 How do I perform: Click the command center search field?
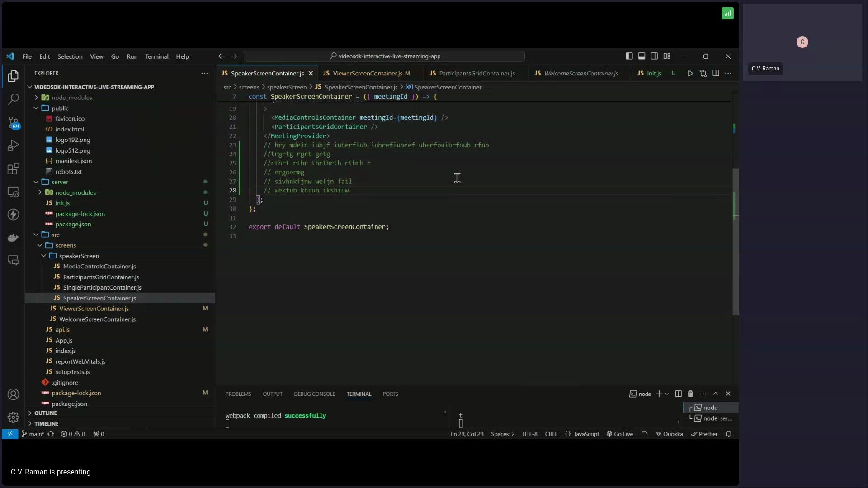click(x=384, y=56)
